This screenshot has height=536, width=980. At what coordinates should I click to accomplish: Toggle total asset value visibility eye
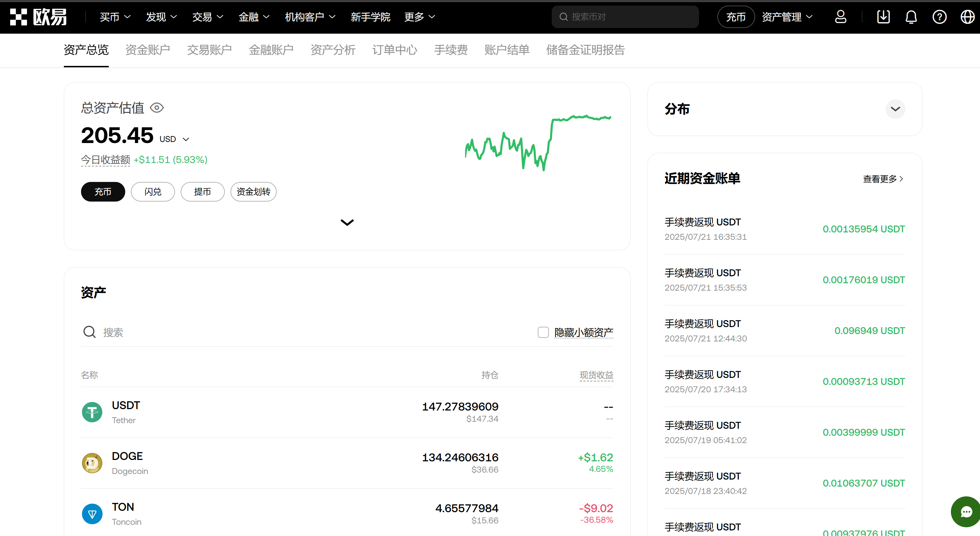pos(157,108)
